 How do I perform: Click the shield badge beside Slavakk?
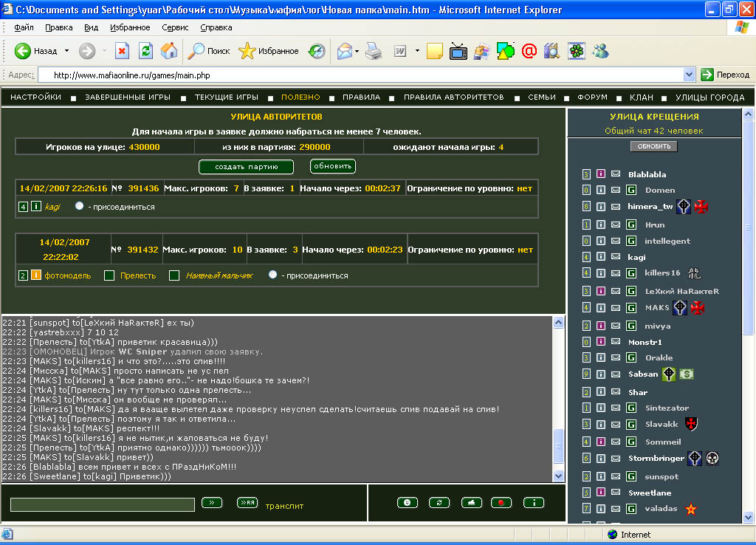[x=691, y=424]
